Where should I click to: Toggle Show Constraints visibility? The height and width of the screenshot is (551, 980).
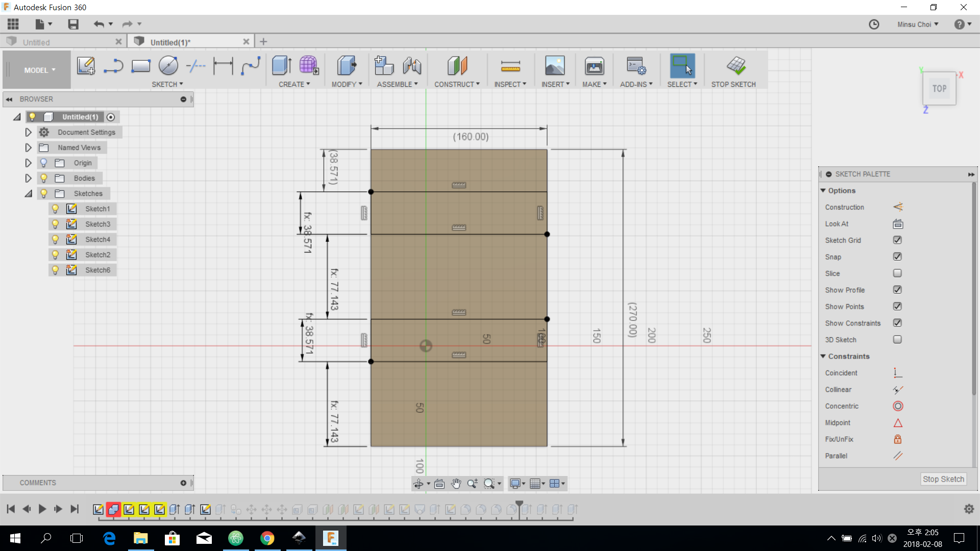tap(897, 323)
